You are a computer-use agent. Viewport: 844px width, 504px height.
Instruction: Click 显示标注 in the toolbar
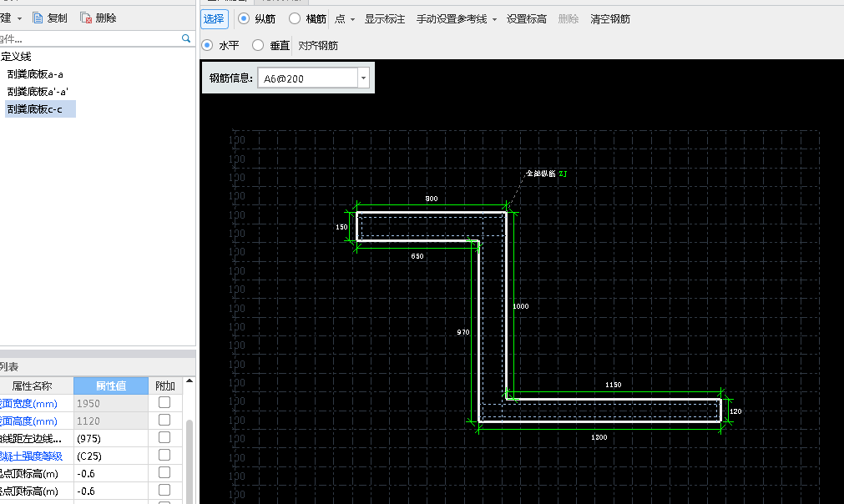point(385,19)
